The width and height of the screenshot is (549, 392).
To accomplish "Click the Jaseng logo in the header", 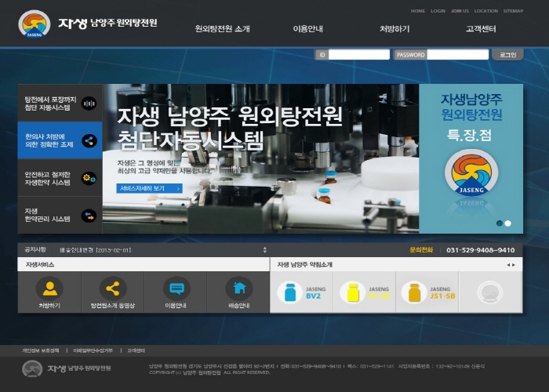I will 35,24.
